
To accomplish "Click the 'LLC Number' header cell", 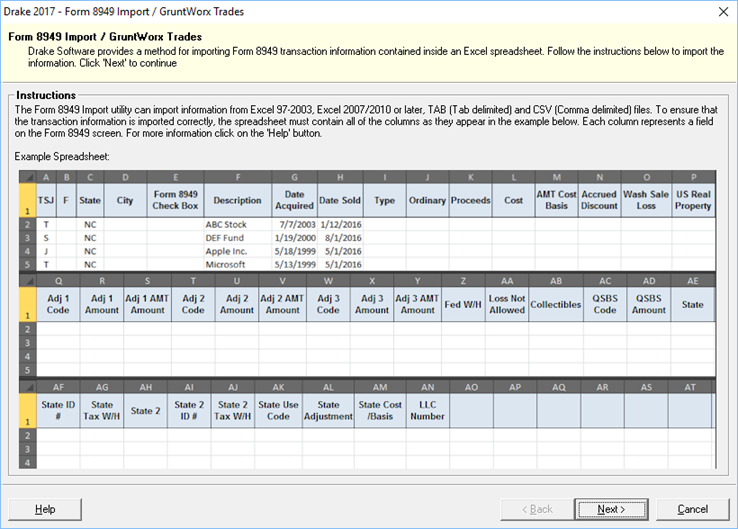I will pos(427,410).
